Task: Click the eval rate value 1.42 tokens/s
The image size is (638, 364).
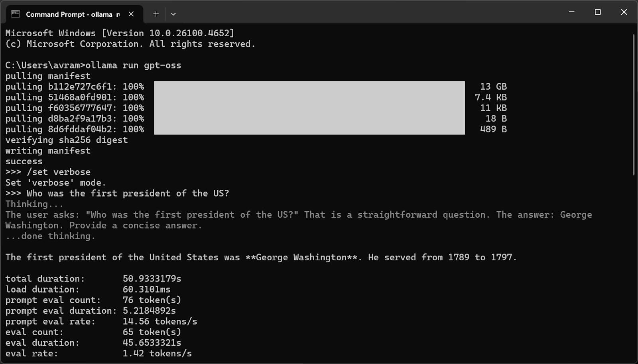Action: 157,354
